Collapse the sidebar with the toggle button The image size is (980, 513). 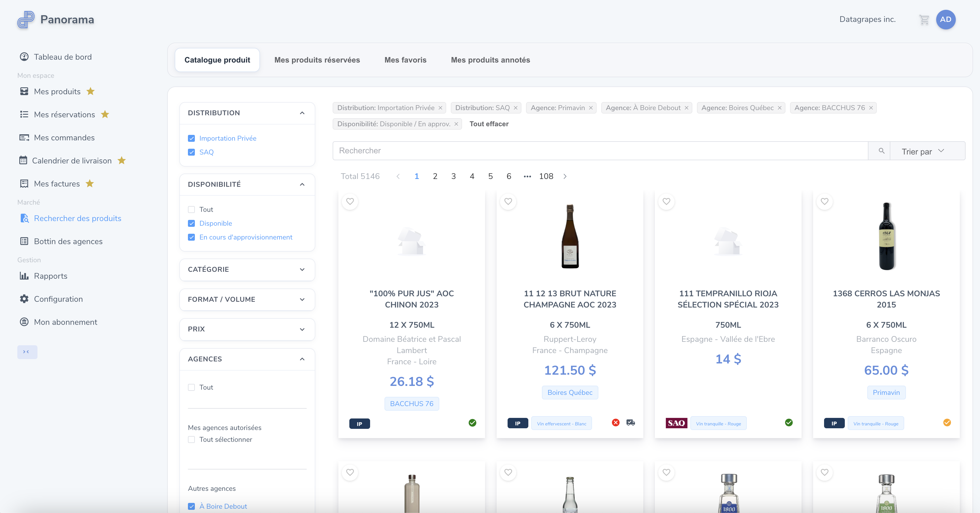(x=27, y=352)
